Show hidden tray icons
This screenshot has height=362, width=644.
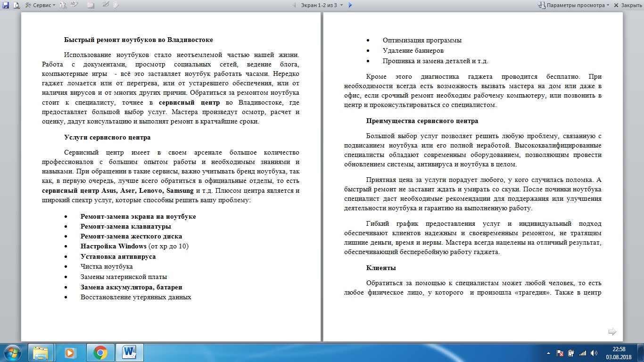coord(548,353)
